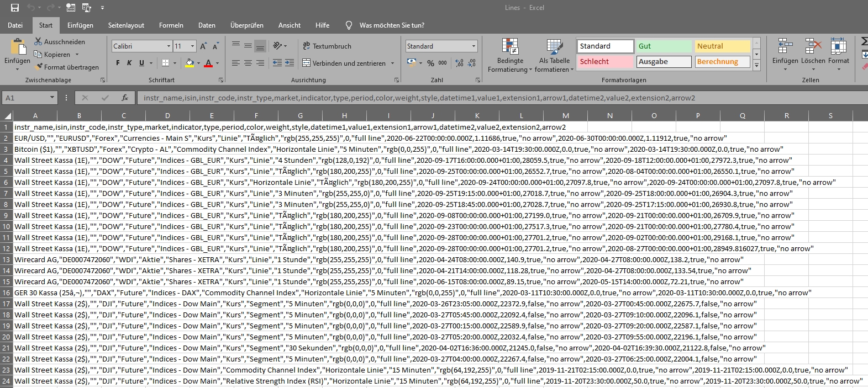Expand font color dropdown arrow
Image resolution: width=868 pixels, height=388 pixels.
[x=217, y=63]
